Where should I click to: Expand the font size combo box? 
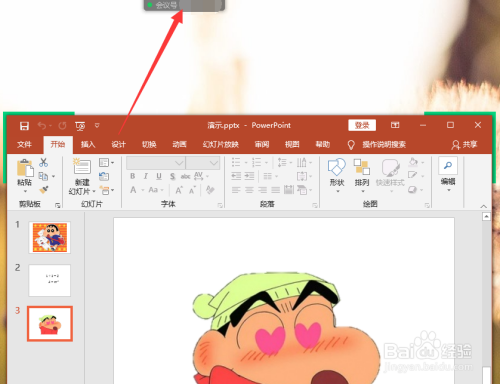pos(203,163)
